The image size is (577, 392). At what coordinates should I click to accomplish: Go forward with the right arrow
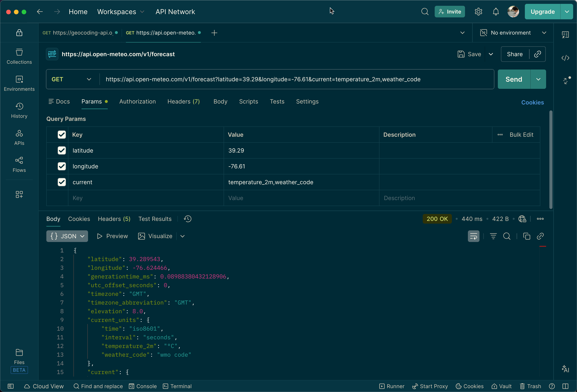[57, 12]
